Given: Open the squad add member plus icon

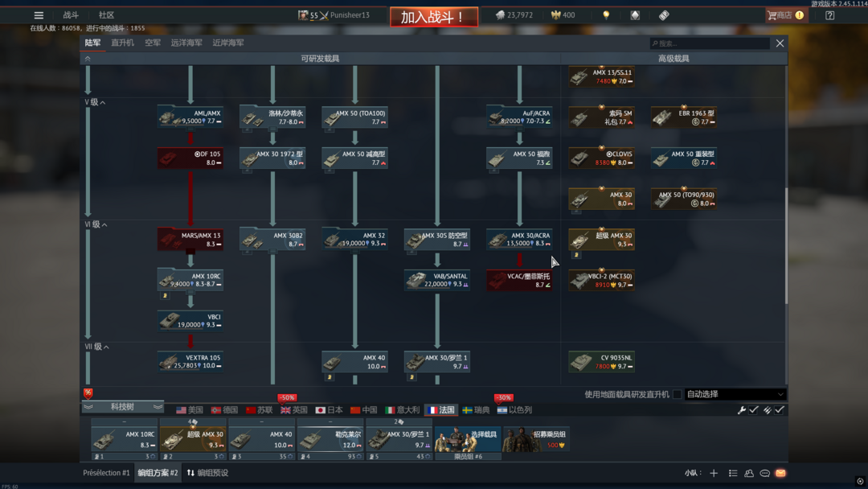Looking at the screenshot, I should (x=714, y=473).
